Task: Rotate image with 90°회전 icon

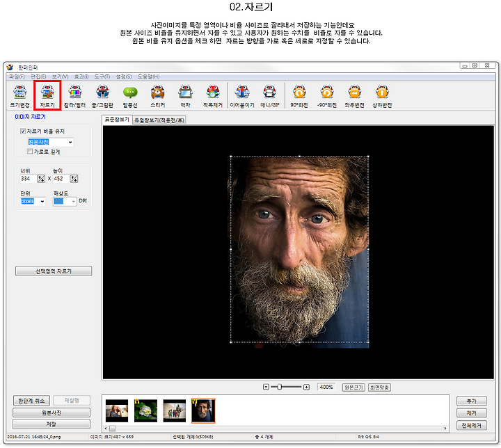Action: click(299, 96)
